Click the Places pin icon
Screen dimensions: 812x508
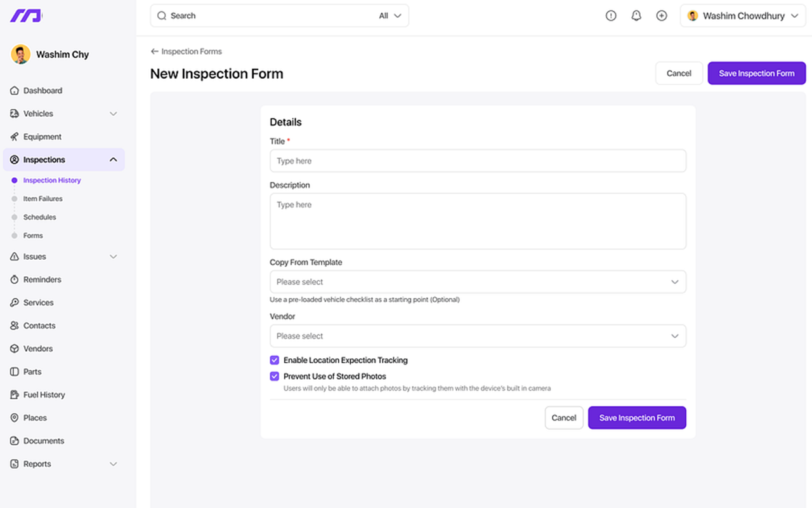[15, 418]
